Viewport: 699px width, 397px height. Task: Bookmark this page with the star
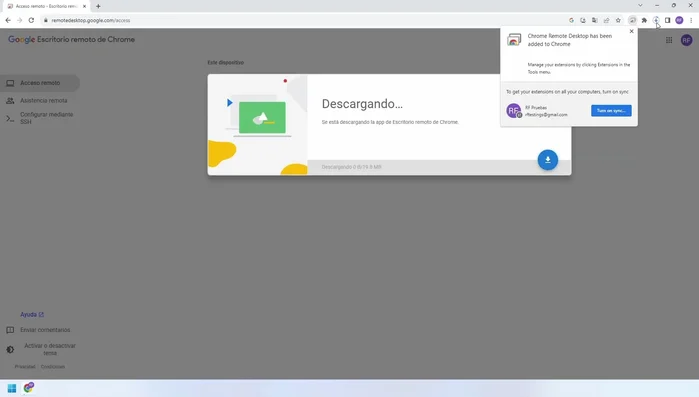point(618,20)
